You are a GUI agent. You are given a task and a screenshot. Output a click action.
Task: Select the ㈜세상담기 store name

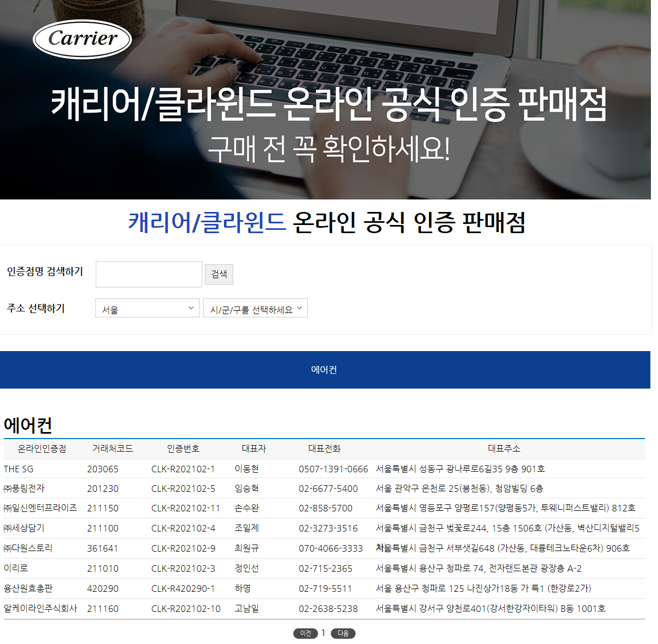click(24, 528)
